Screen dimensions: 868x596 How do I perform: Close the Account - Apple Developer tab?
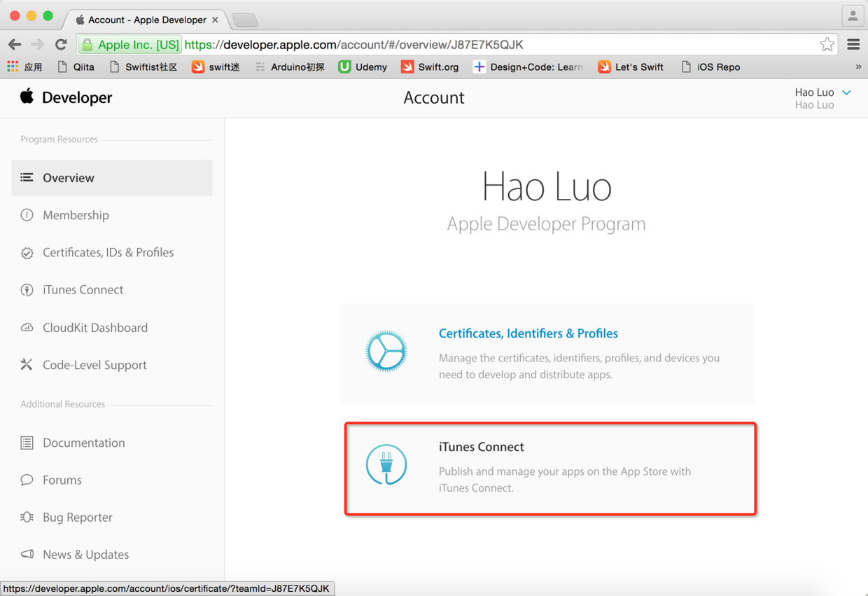pyautogui.click(x=215, y=20)
